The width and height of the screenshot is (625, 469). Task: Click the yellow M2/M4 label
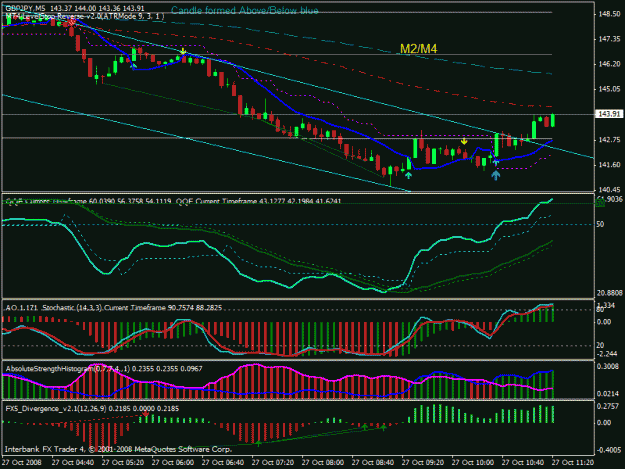coord(419,49)
